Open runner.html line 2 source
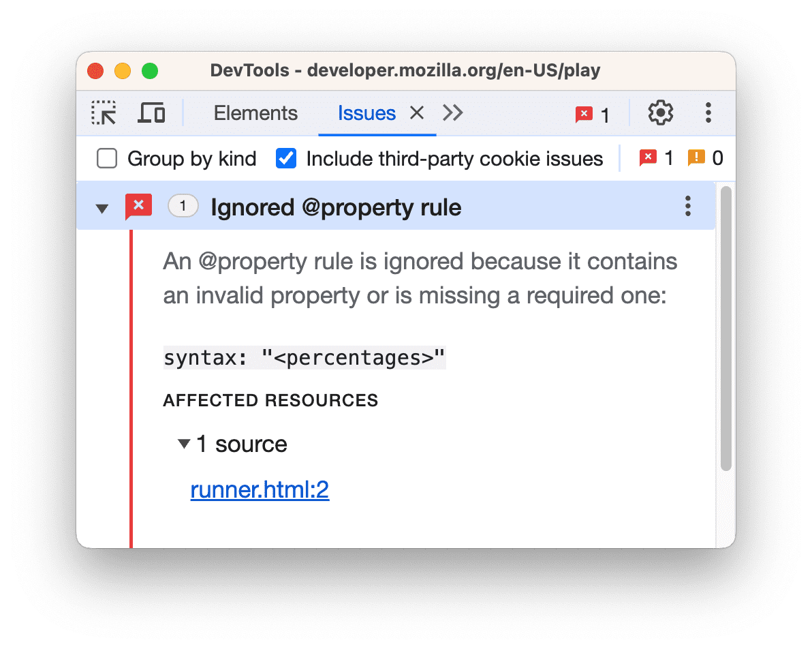The width and height of the screenshot is (812, 649). point(260,489)
